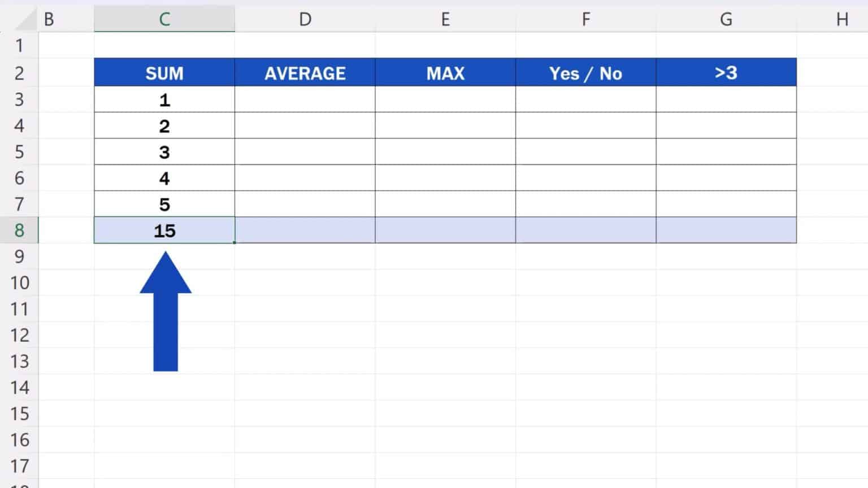Select row header 8
This screenshot has height=488, width=868.
click(19, 230)
